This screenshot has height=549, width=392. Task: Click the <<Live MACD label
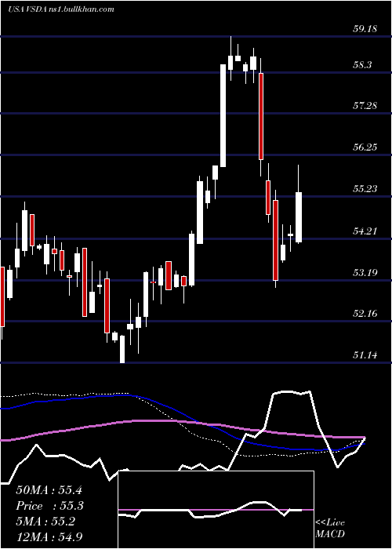click(x=330, y=528)
